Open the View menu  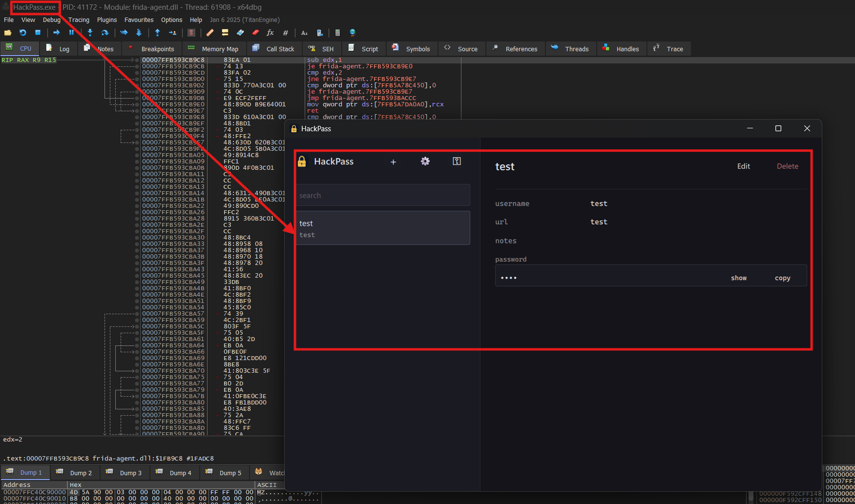(x=28, y=20)
